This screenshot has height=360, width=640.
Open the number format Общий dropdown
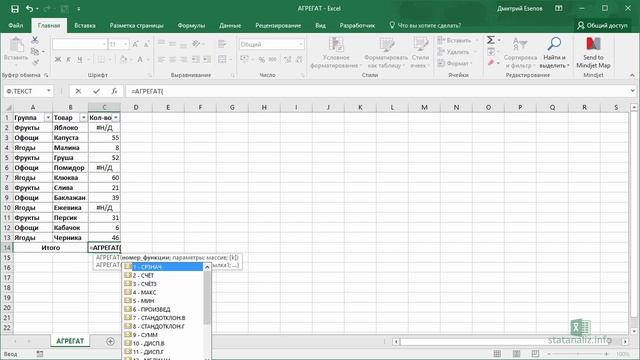click(x=301, y=44)
